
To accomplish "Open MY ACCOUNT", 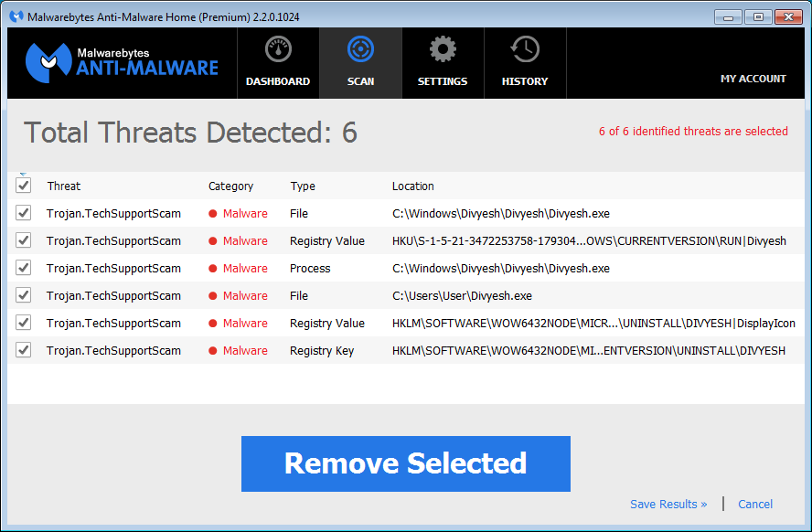I will pos(753,79).
